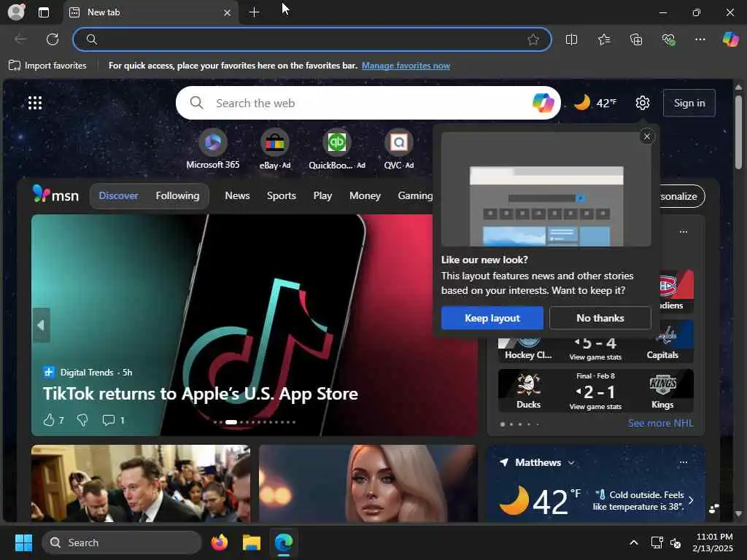Click Import favorites
The height and width of the screenshot is (560, 747).
pos(47,66)
